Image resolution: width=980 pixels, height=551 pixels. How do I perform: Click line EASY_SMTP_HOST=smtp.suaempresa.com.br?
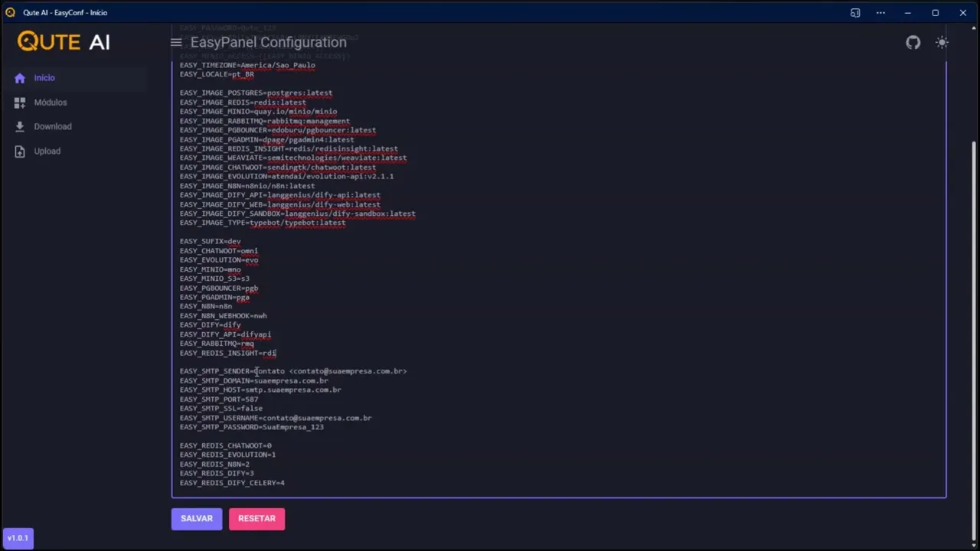point(260,390)
